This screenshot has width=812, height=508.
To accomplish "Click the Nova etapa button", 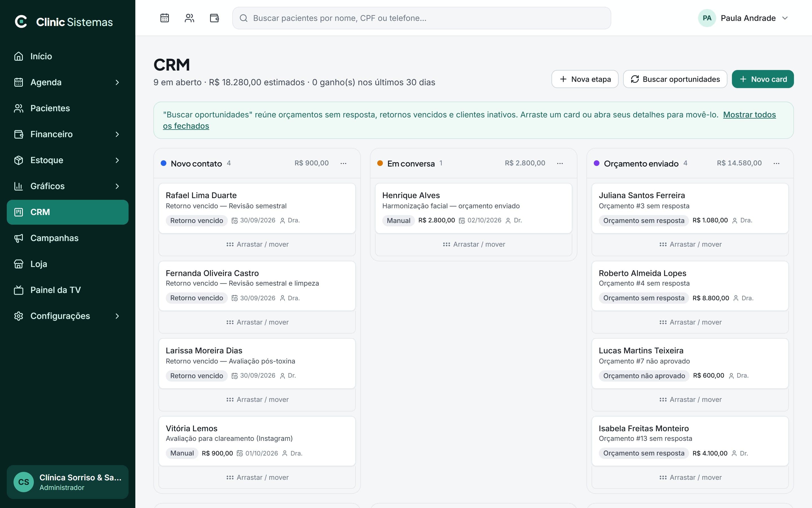I will (x=585, y=79).
